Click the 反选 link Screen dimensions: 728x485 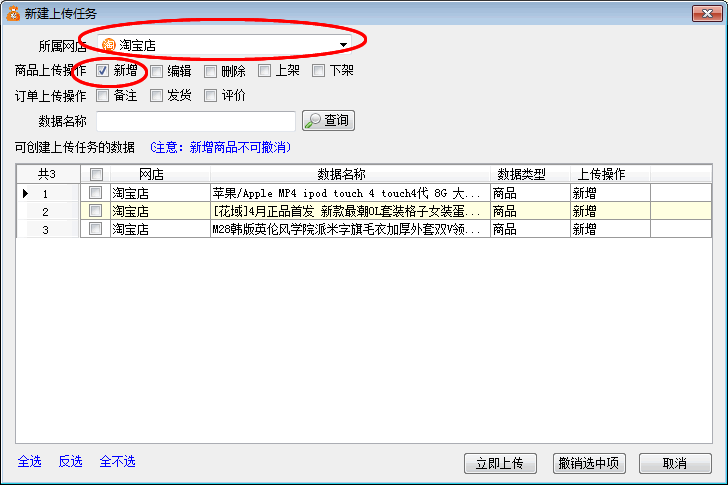pos(70,461)
